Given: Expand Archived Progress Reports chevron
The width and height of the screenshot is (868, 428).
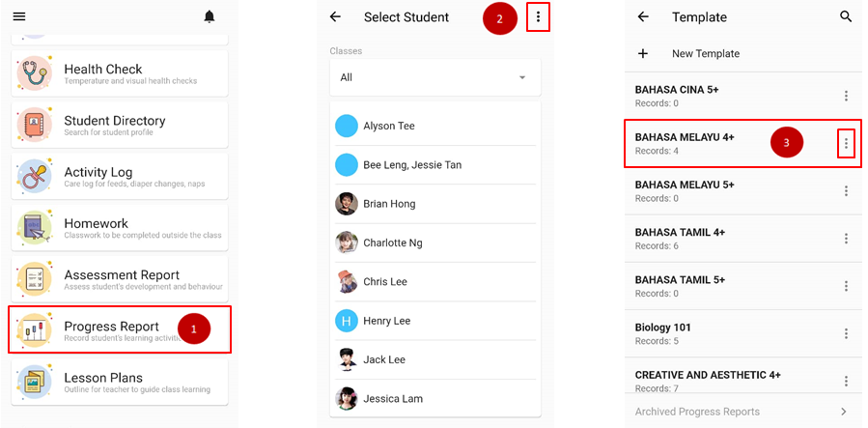Looking at the screenshot, I should (843, 412).
